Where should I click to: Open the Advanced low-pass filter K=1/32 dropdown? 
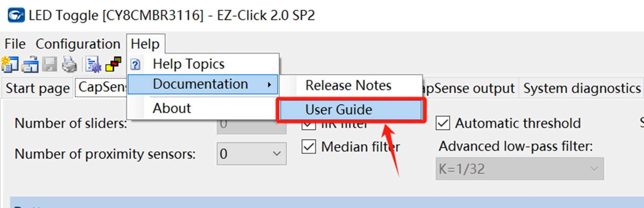[x=519, y=169]
